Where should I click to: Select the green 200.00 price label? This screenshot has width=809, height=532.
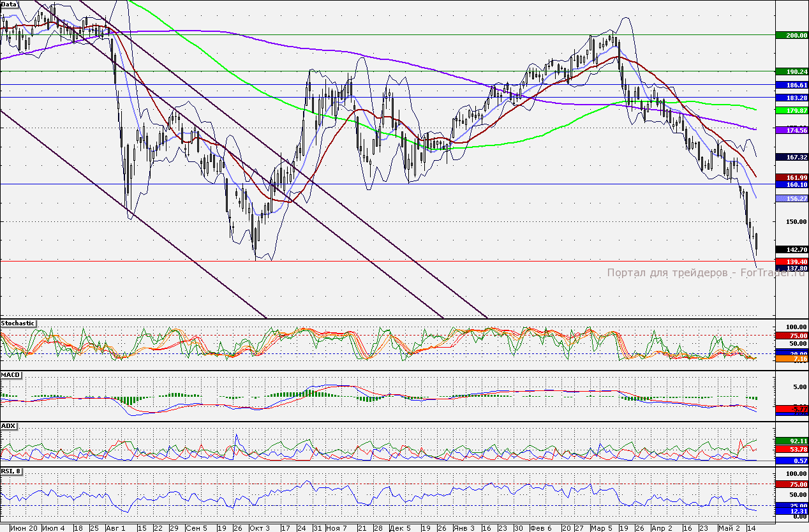pos(792,35)
